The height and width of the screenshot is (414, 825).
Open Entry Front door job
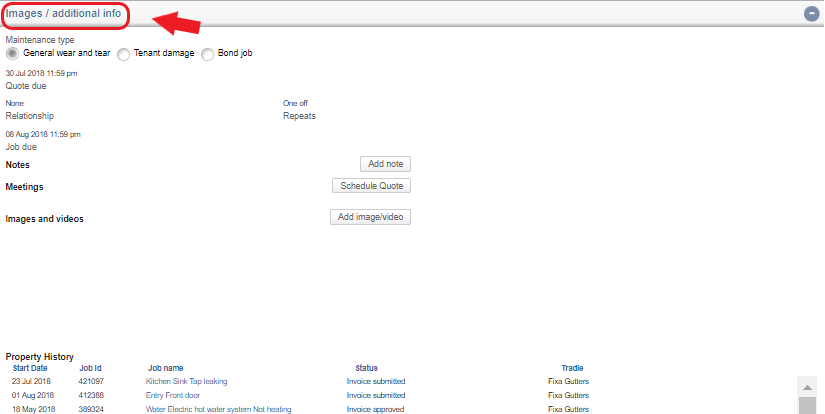click(x=173, y=395)
